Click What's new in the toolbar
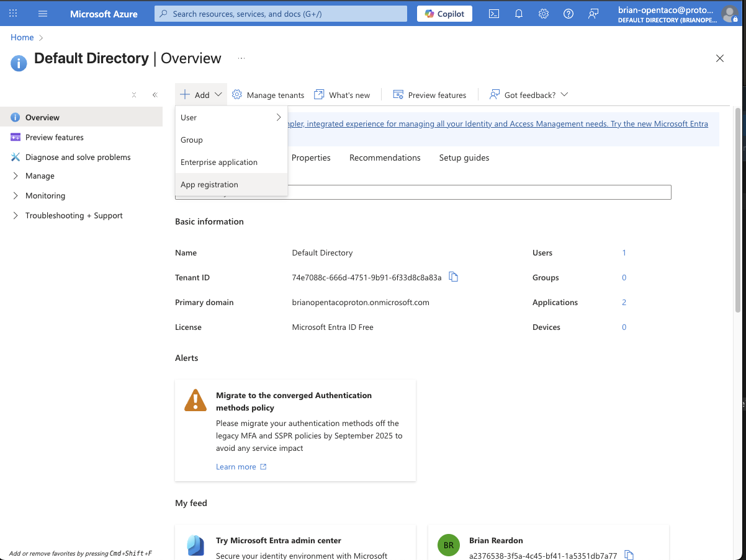The width and height of the screenshot is (746, 560). click(x=342, y=95)
